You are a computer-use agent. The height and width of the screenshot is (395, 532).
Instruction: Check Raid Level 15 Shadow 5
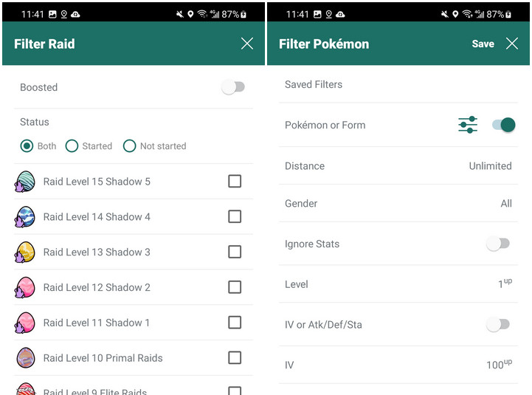click(235, 182)
